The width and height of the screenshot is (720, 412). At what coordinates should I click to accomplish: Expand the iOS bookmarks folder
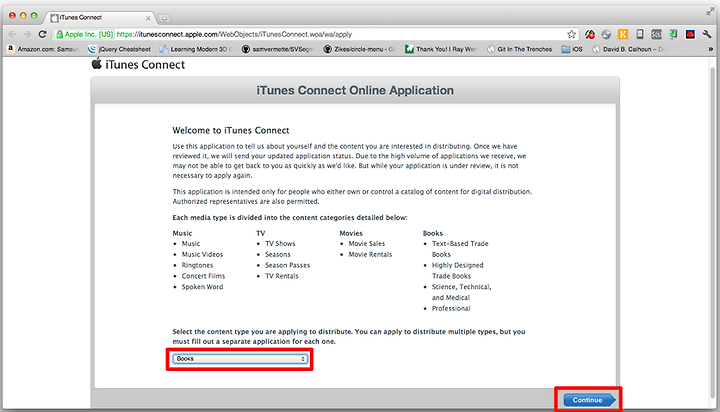(572, 49)
